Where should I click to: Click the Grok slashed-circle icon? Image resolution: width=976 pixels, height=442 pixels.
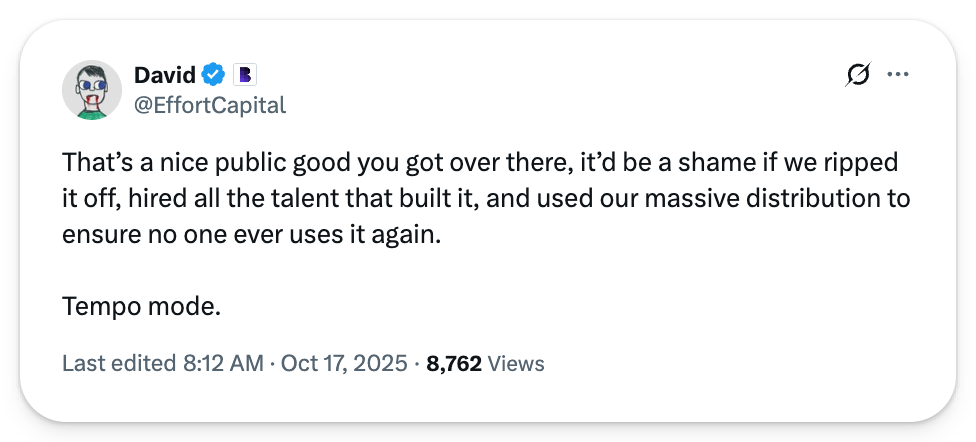pos(857,75)
